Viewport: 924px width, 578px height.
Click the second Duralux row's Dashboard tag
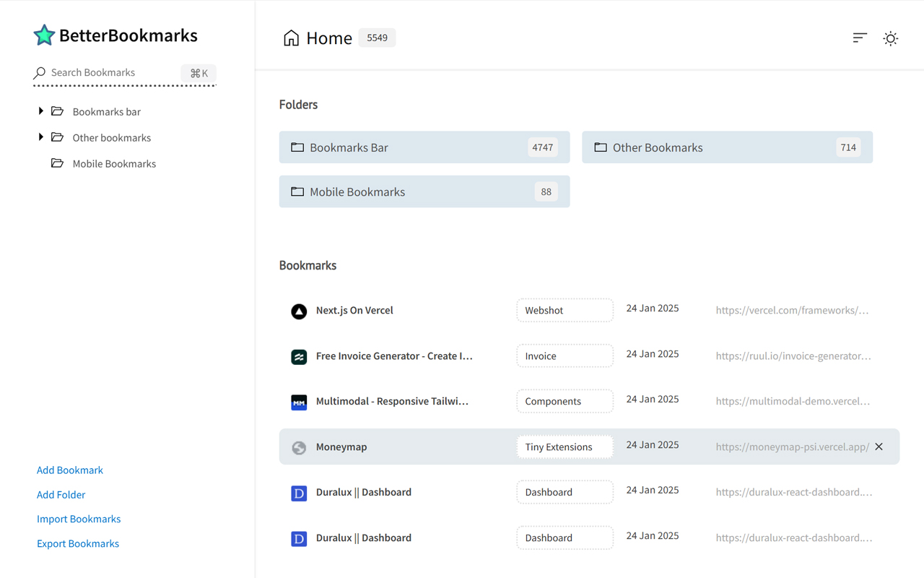[x=565, y=538]
